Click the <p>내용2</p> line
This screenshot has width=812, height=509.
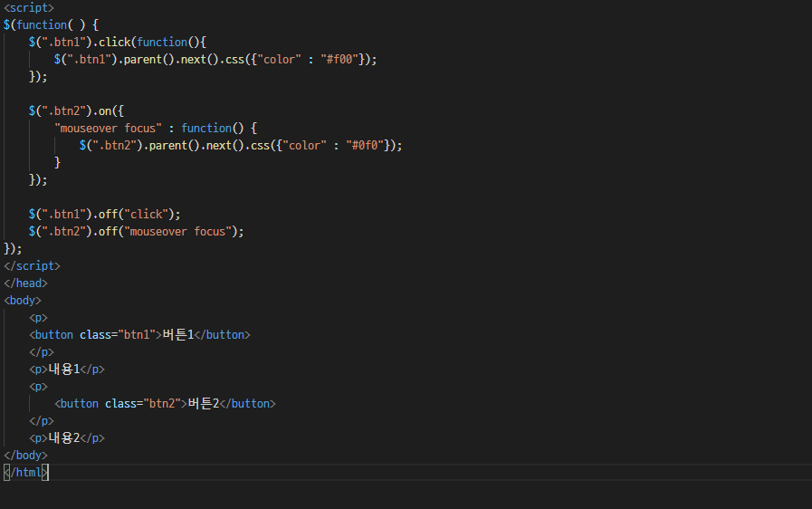click(x=67, y=438)
